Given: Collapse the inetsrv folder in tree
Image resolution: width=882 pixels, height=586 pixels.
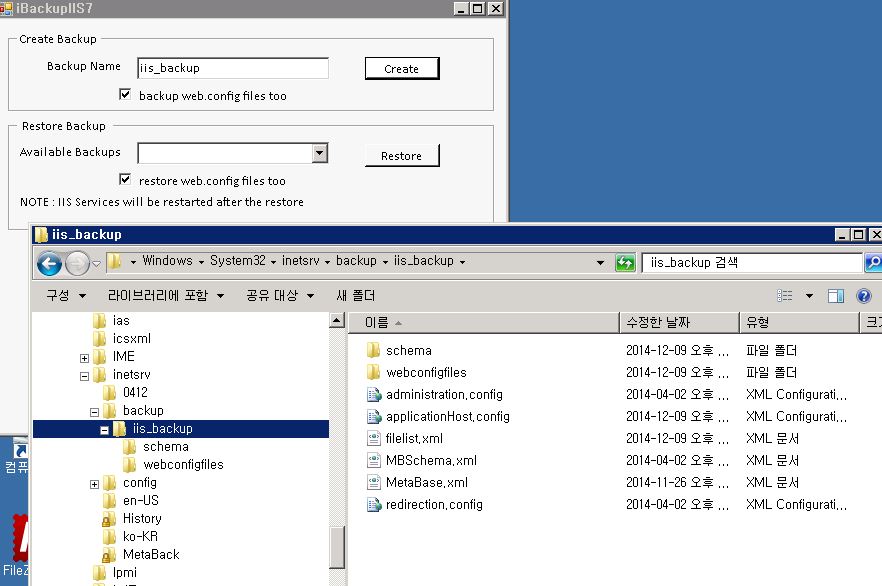Looking at the screenshot, I should coord(84,375).
